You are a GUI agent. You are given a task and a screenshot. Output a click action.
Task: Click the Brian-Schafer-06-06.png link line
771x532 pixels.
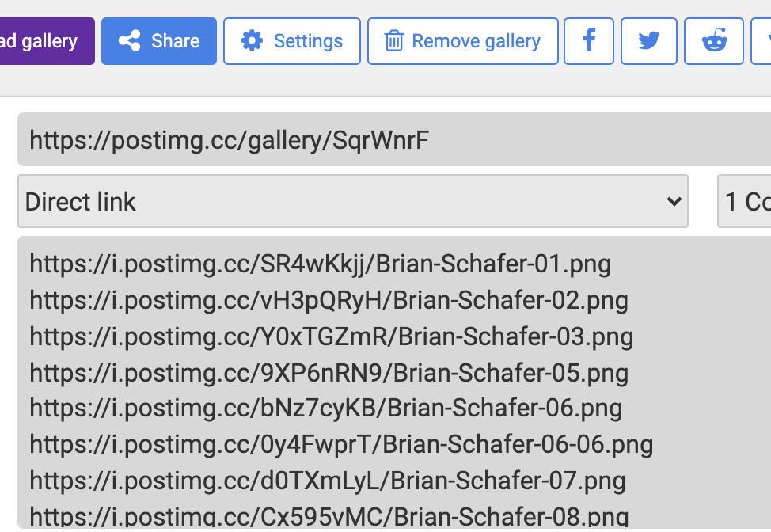point(341,444)
